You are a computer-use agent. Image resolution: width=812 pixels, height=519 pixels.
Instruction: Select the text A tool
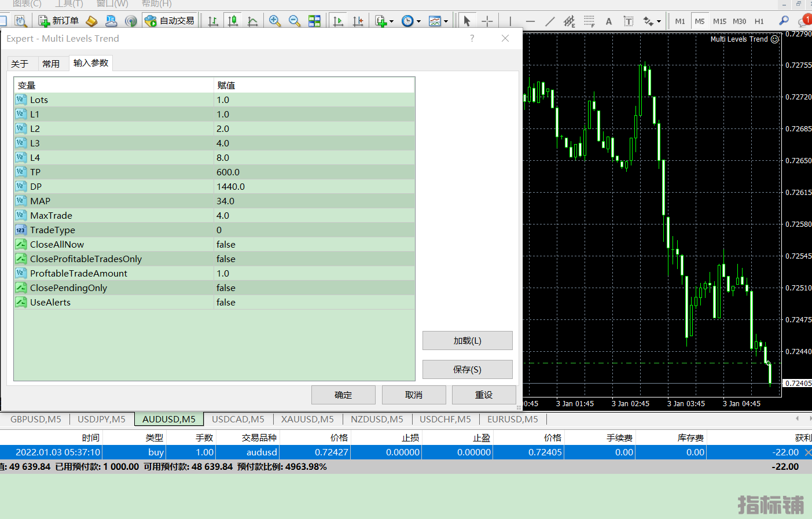609,21
